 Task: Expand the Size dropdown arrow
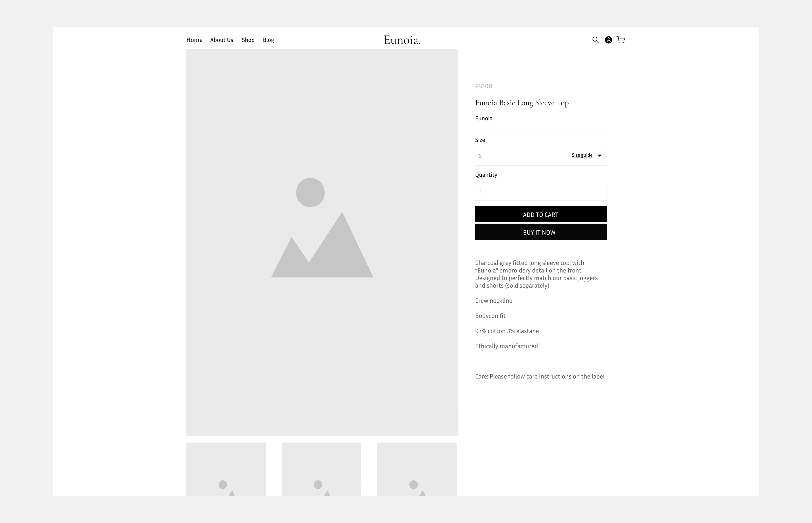pos(599,155)
